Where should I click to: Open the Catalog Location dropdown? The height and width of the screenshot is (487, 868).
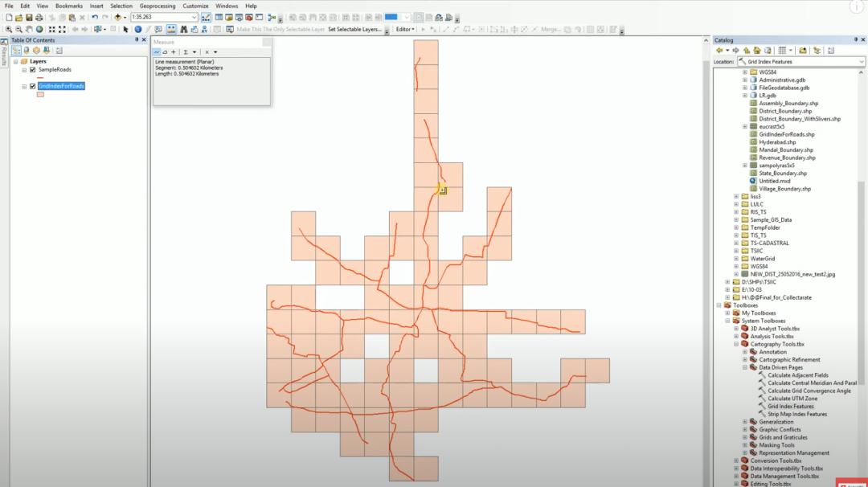click(862, 62)
